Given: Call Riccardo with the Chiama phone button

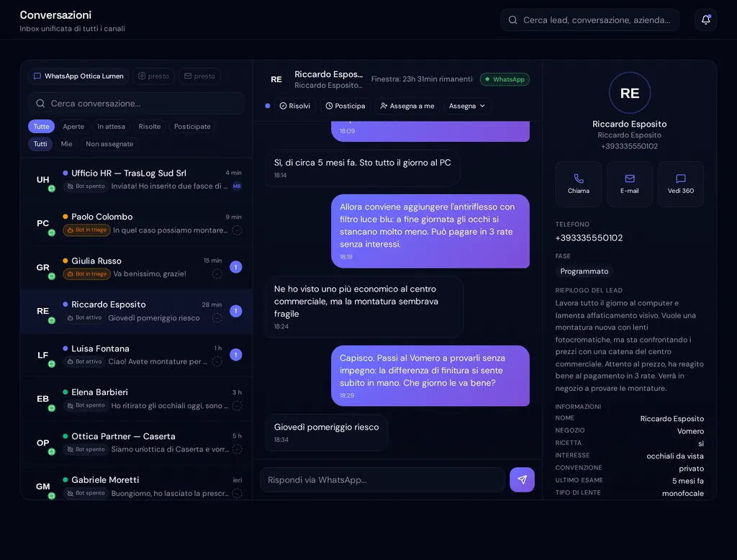Looking at the screenshot, I should click(578, 184).
